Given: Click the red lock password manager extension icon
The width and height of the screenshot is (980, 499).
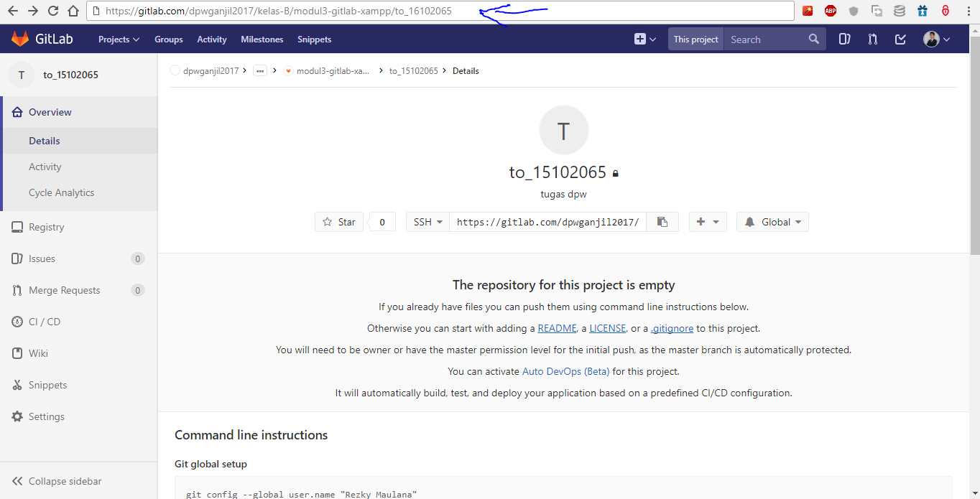Looking at the screenshot, I should pyautogui.click(x=946, y=10).
